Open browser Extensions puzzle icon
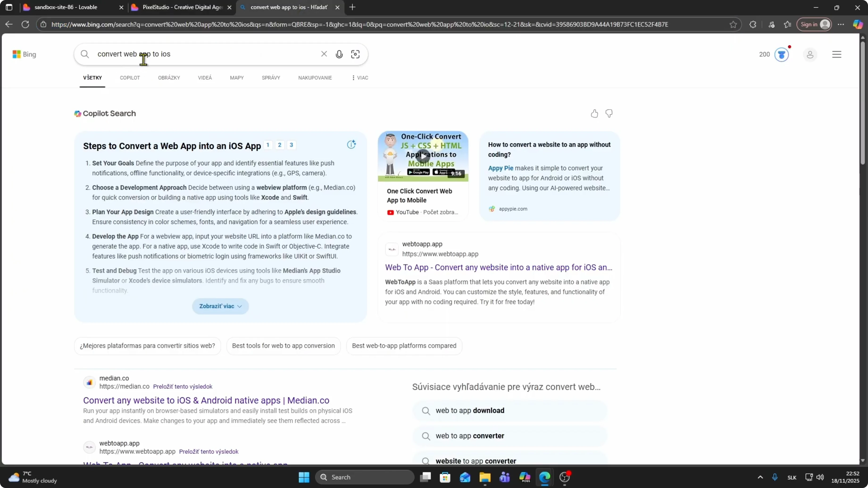The height and width of the screenshot is (488, 868). (753, 25)
